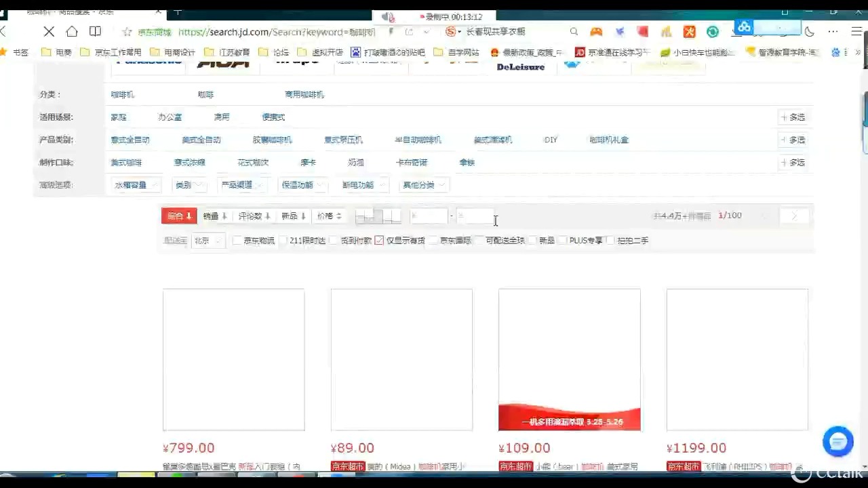The width and height of the screenshot is (868, 488).
Task: Toggle night mode moon icon
Action: pyautogui.click(x=810, y=32)
